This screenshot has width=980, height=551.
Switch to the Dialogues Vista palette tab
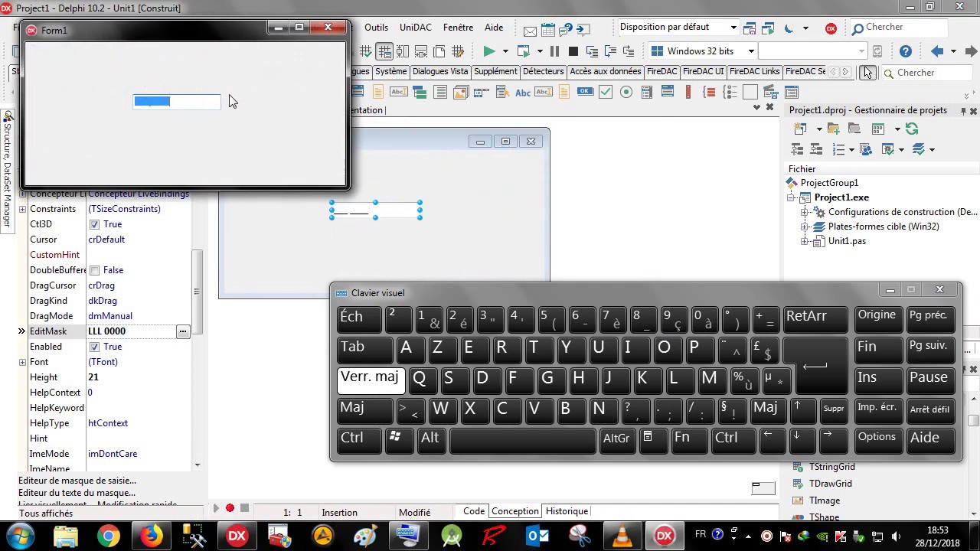[440, 71]
